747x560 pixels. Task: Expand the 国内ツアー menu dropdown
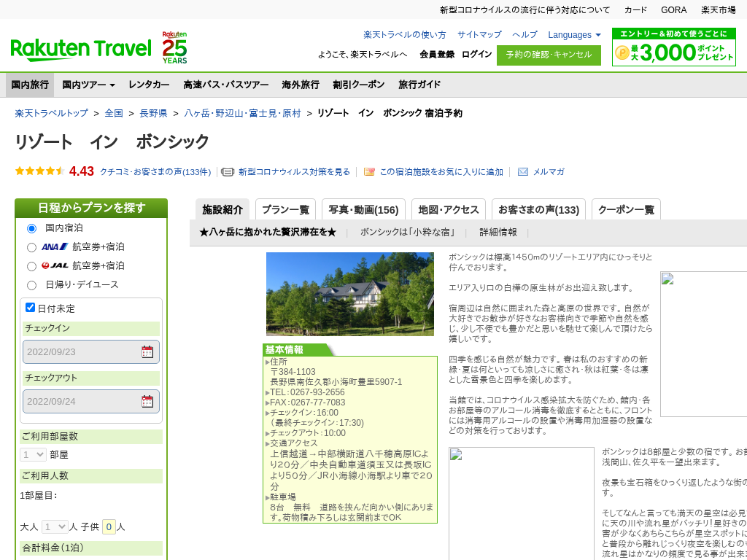88,85
